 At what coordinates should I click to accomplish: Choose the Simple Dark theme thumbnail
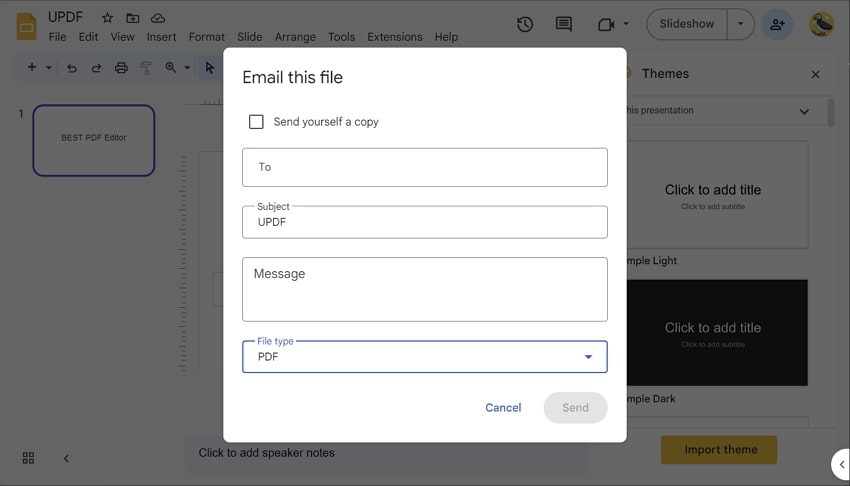[717, 333]
